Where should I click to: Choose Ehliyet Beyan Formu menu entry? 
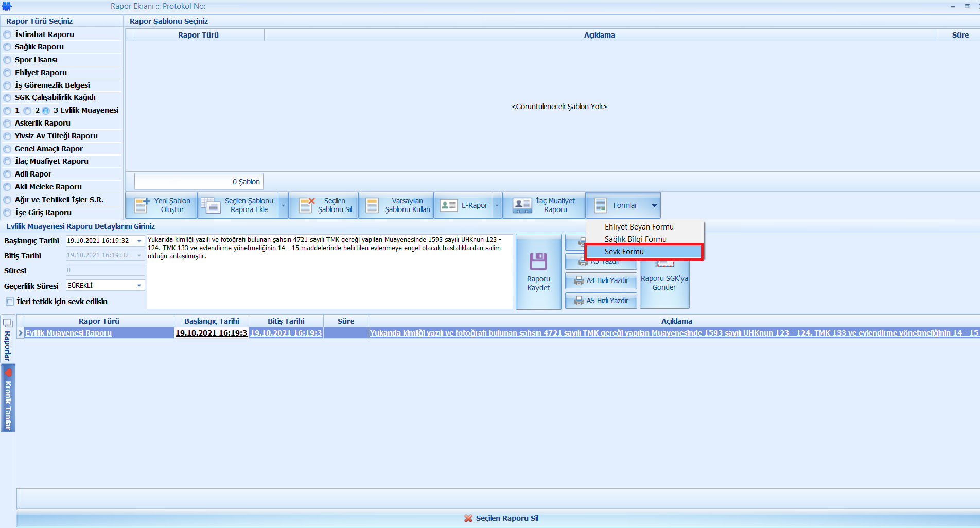tap(639, 227)
